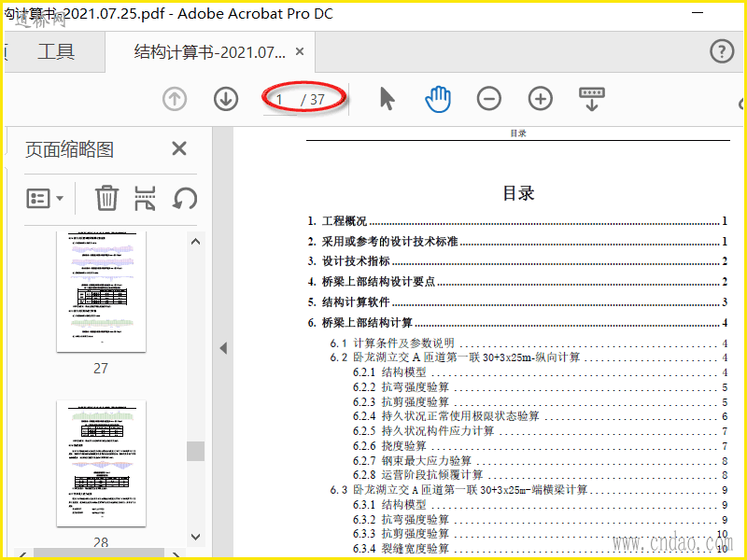Viewport: 747px width, 560px height.
Task: Open contents entry 4. 桥梁上部结构设计要点
Action: pos(517,282)
